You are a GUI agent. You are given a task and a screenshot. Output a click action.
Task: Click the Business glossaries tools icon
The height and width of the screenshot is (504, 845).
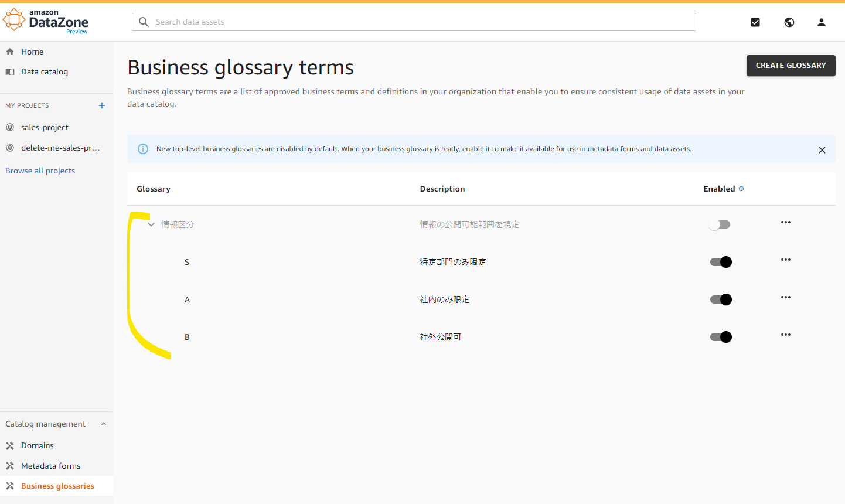[10, 486]
